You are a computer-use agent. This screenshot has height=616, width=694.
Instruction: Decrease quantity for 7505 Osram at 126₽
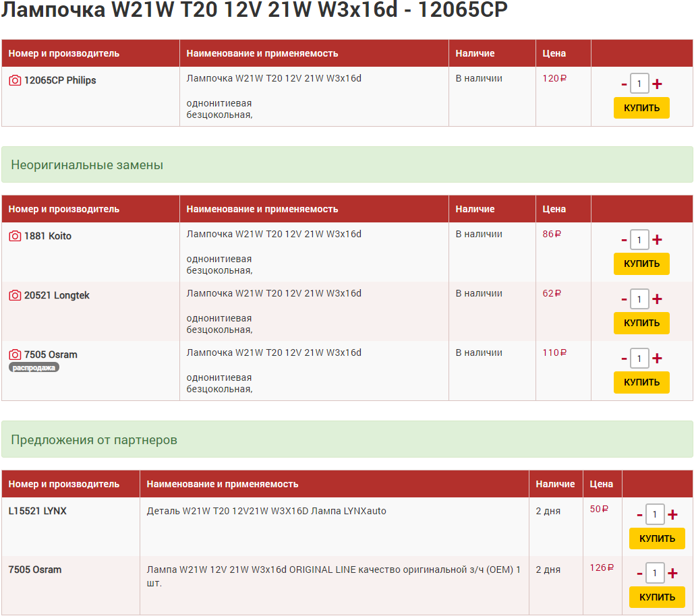coord(639,574)
